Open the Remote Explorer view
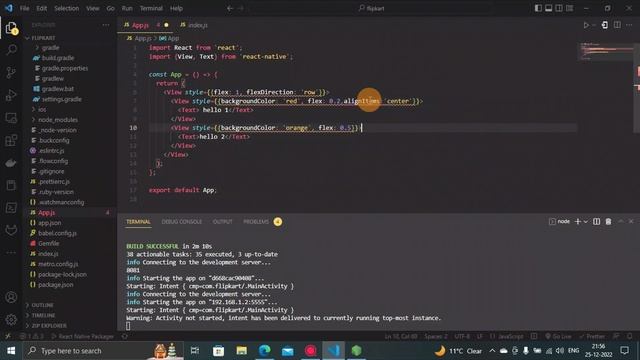This screenshot has height=360, width=640. [11, 118]
